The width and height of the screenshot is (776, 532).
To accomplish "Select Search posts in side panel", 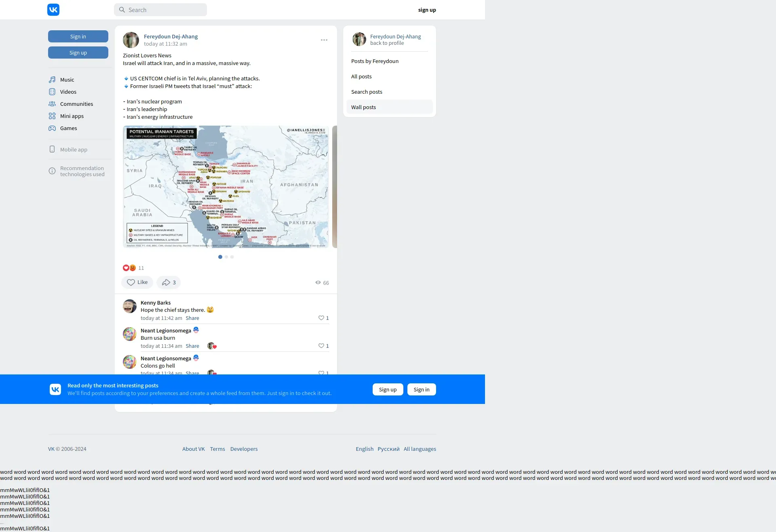I will [x=367, y=92].
